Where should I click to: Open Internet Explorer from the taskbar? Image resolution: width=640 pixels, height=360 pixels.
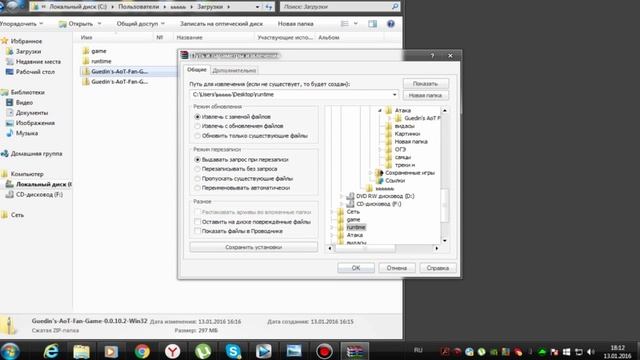(x=51, y=351)
